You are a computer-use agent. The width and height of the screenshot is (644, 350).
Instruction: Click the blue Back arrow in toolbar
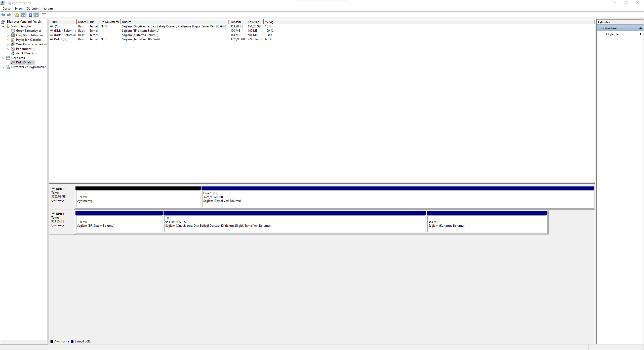pos(3,15)
